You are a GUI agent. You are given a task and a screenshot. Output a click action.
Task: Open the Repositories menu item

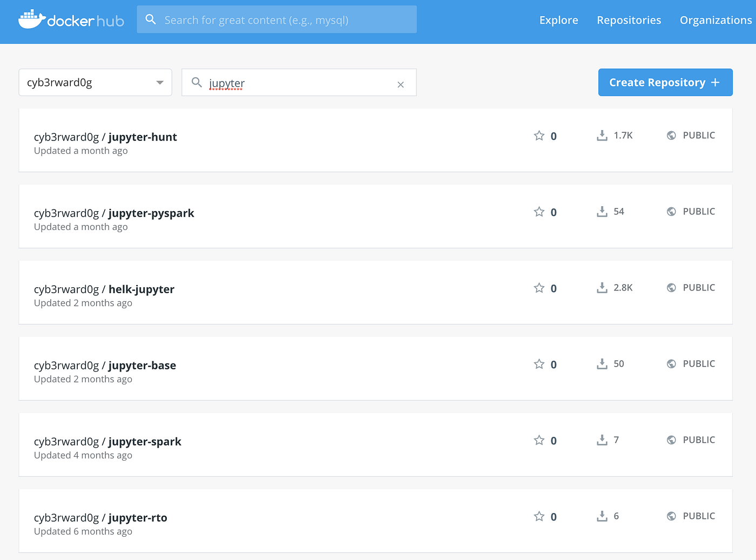click(x=629, y=20)
